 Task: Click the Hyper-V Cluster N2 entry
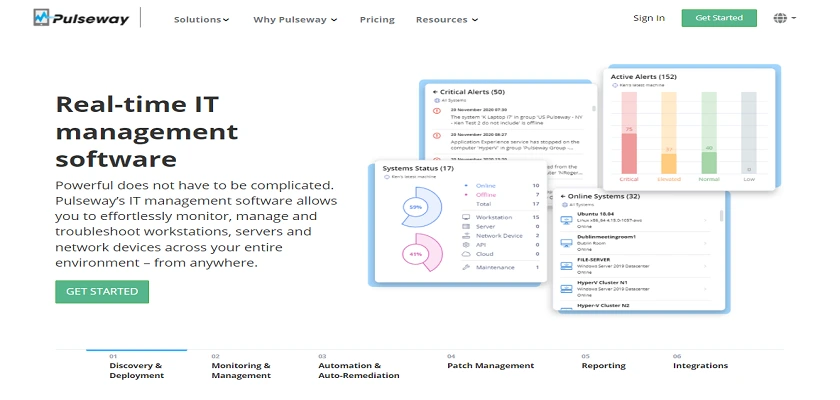coord(603,305)
